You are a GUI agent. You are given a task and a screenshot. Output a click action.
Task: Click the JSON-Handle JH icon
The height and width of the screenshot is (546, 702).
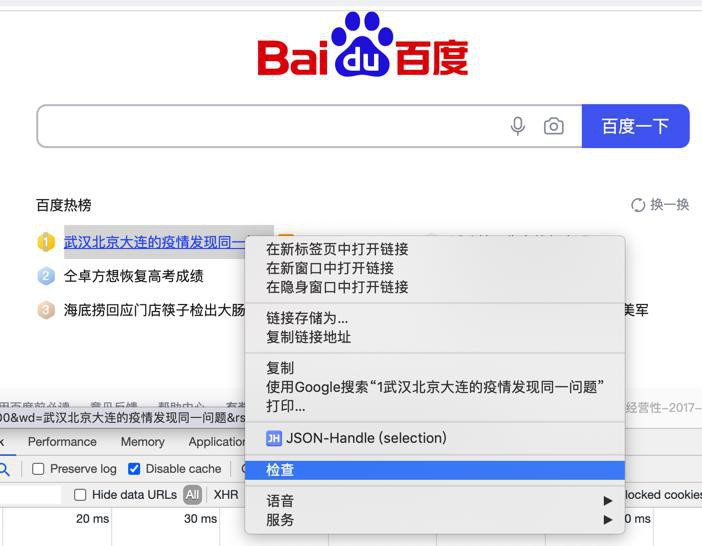[274, 438]
